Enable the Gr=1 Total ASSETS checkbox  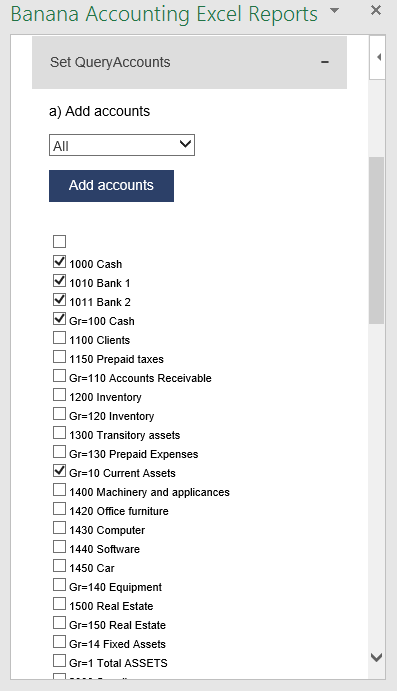[59, 661]
